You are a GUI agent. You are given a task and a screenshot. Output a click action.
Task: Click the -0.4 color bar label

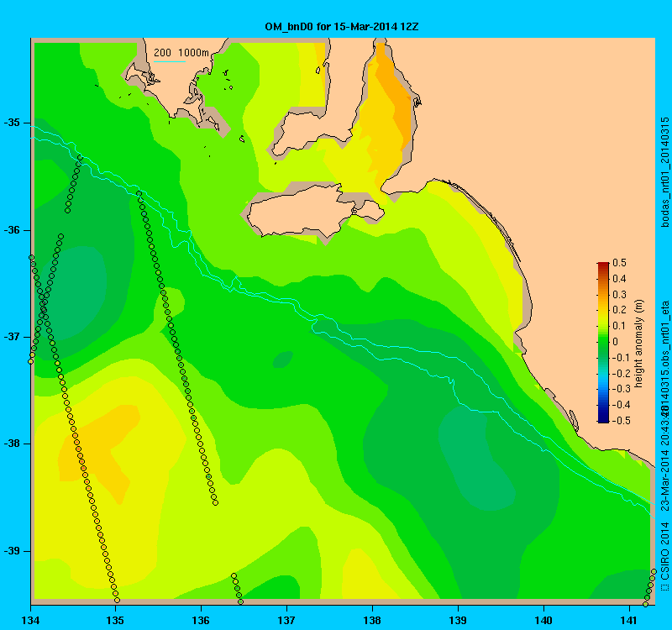(621, 405)
